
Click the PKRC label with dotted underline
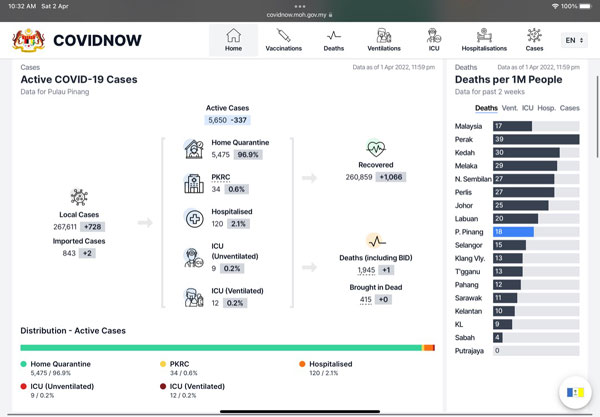(x=221, y=177)
